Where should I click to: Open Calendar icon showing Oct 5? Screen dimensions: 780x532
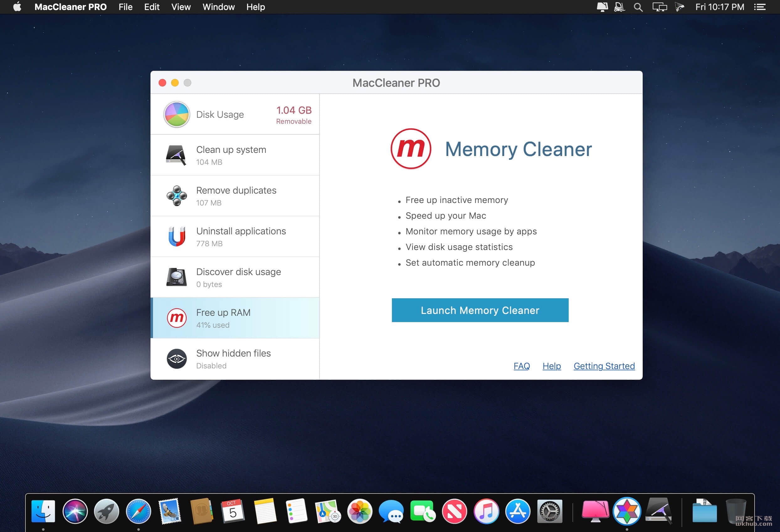click(x=233, y=511)
